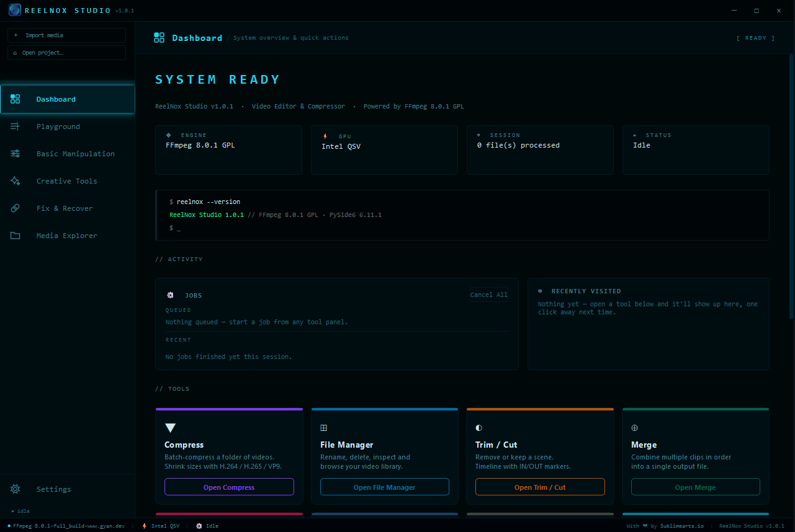Switch to Fix & Recover
The height and width of the screenshot is (532, 795).
pyautogui.click(x=68, y=208)
